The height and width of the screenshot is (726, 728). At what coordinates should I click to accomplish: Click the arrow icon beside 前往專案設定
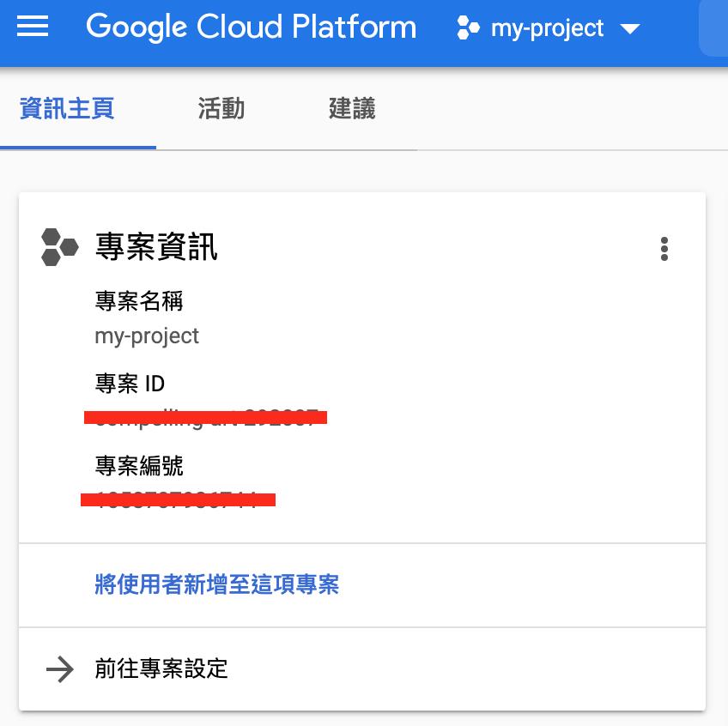[60, 669]
